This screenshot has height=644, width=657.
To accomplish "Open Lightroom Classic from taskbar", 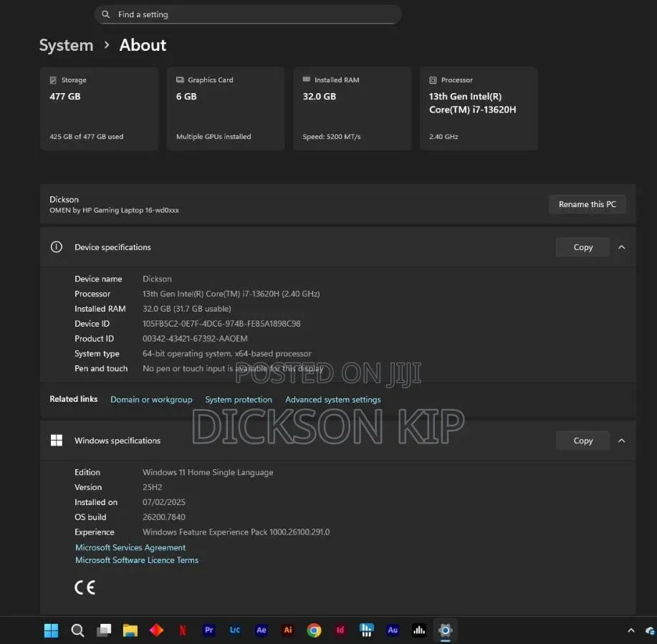I will (x=235, y=630).
